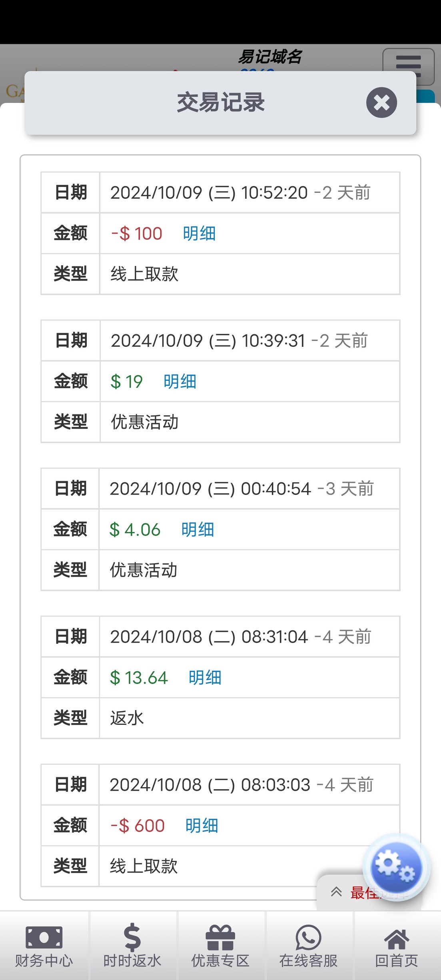Go to 回首页 home icon
The height and width of the screenshot is (980, 441).
pos(397,946)
